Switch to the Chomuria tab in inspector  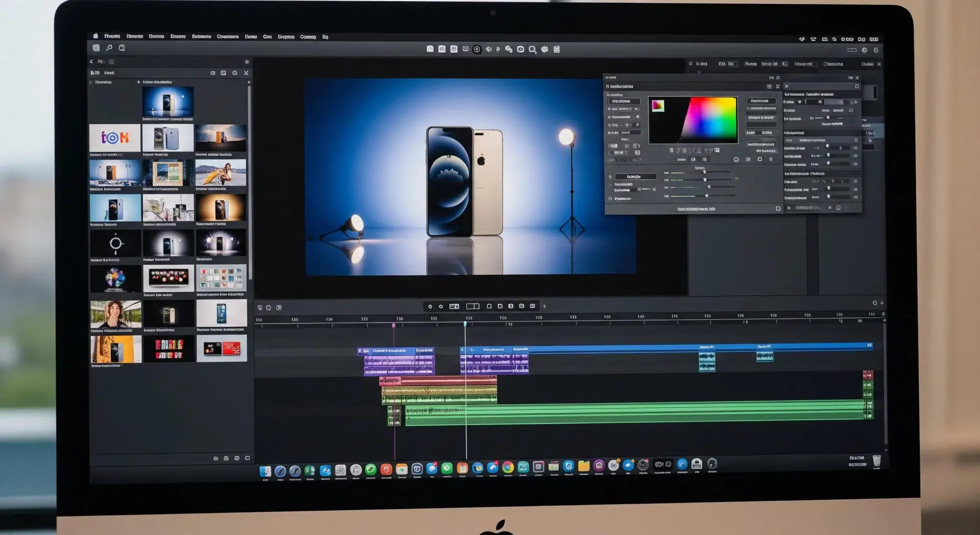[x=833, y=64]
